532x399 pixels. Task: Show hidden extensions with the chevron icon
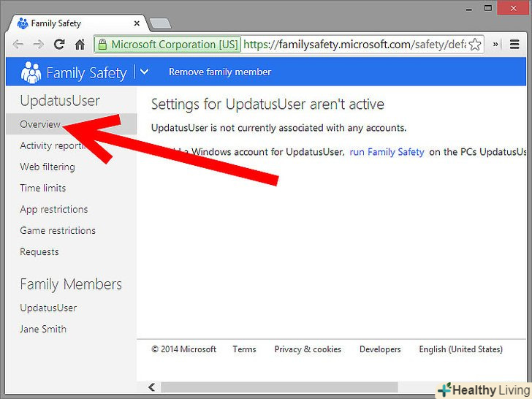tap(495, 44)
